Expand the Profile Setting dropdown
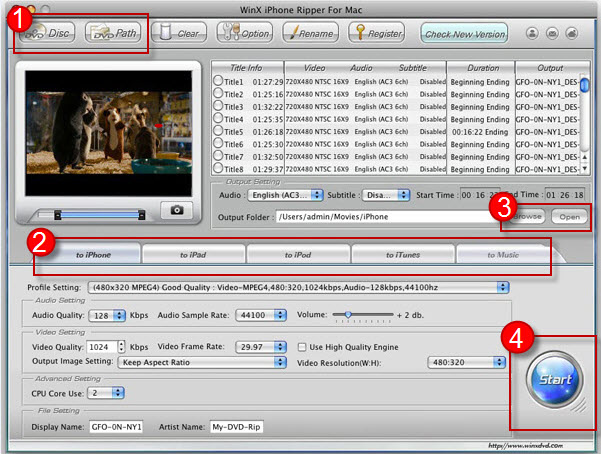The width and height of the screenshot is (601, 454). pyautogui.click(x=299, y=287)
